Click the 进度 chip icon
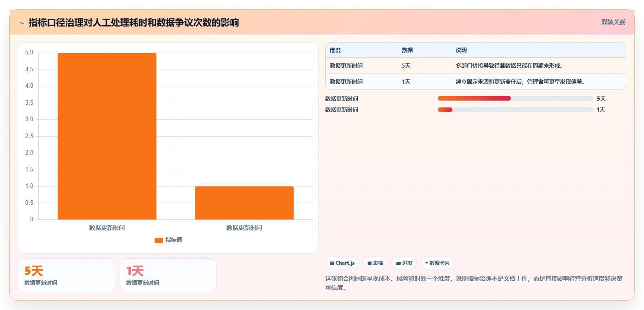The height and width of the screenshot is (310, 644). (398, 263)
